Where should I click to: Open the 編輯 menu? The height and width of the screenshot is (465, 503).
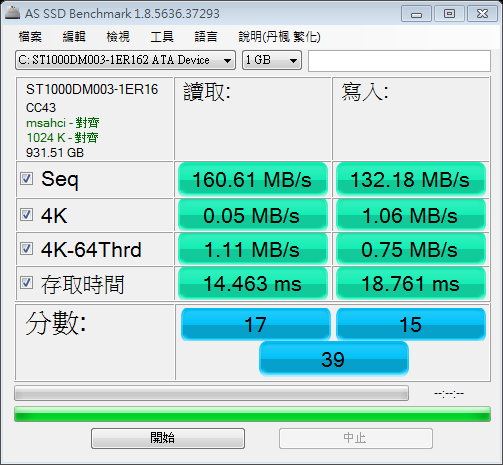74,37
